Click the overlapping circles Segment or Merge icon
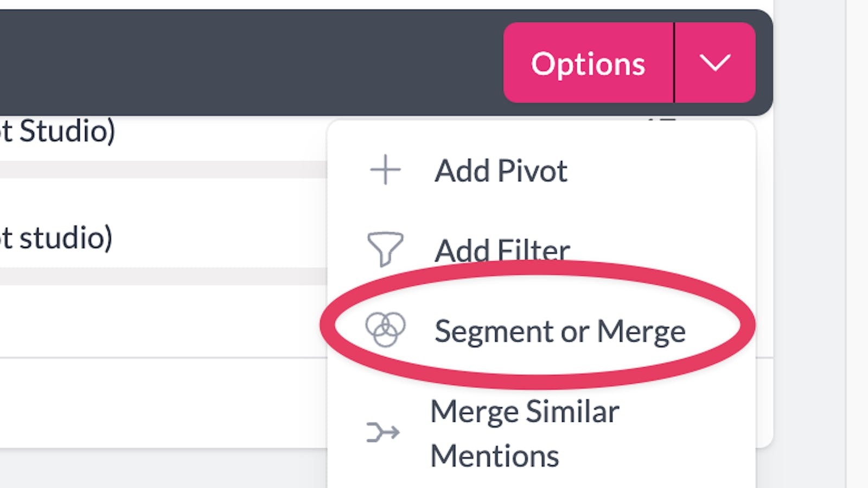This screenshot has width=868, height=488. 385,329
